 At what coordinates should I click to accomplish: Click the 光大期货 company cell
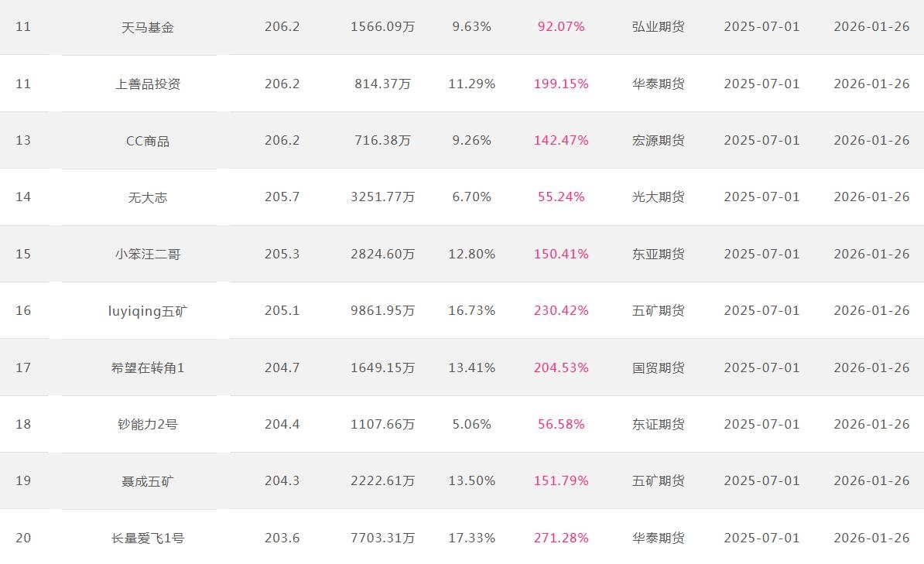658,197
